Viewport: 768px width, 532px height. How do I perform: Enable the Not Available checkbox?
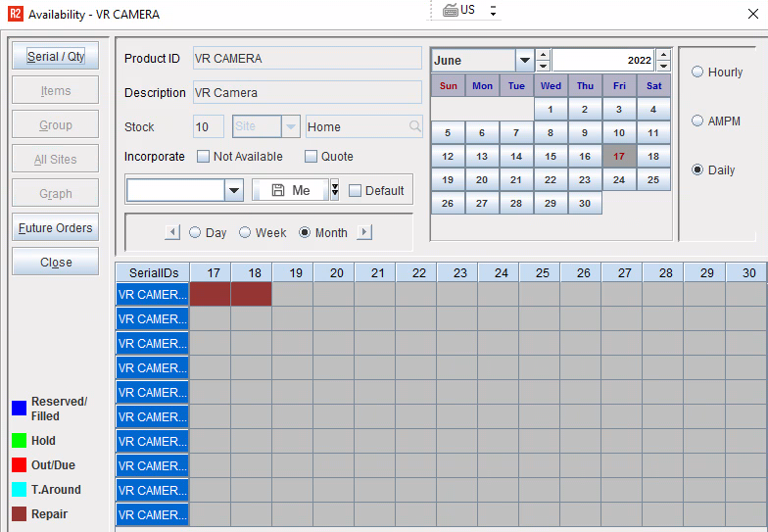pos(204,157)
